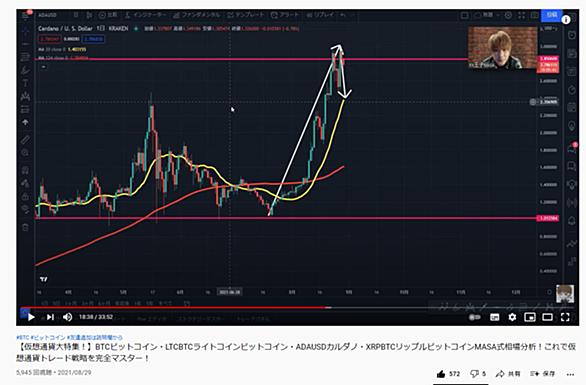Open the chart settings gear icon
This screenshot has height=385, width=586.
click(508, 15)
